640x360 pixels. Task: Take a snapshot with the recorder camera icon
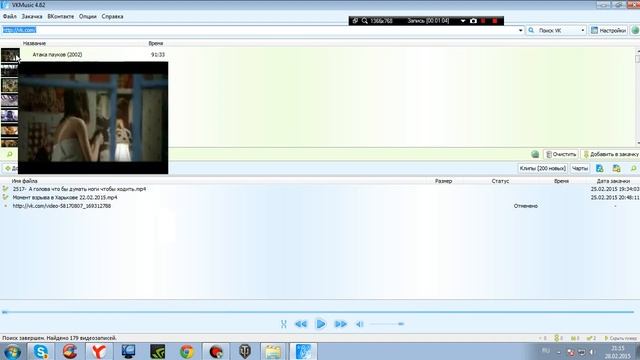click(473, 21)
